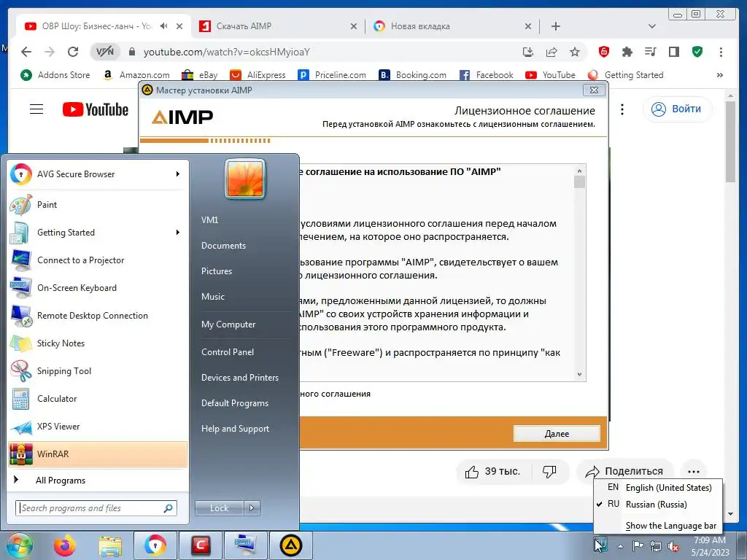747x560 pixels.
Task: Expand Getting Started submenu arrow
Action: [x=178, y=233]
